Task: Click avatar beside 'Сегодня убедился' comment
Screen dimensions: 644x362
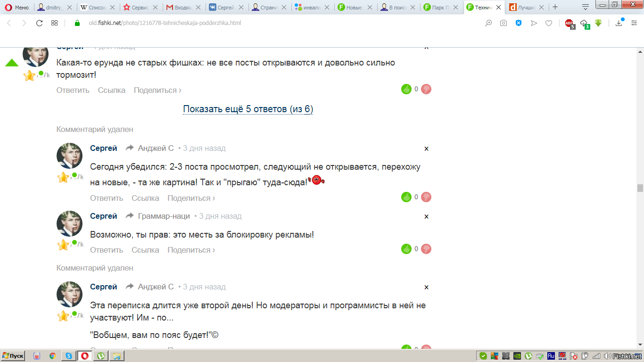Action: (69, 156)
